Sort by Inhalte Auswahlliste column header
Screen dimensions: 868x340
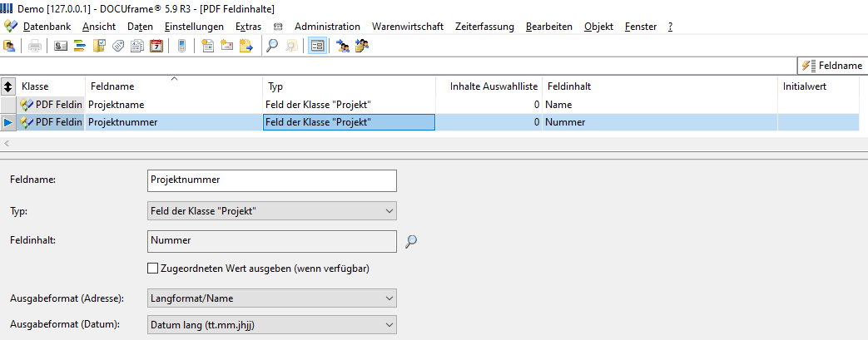tap(489, 86)
